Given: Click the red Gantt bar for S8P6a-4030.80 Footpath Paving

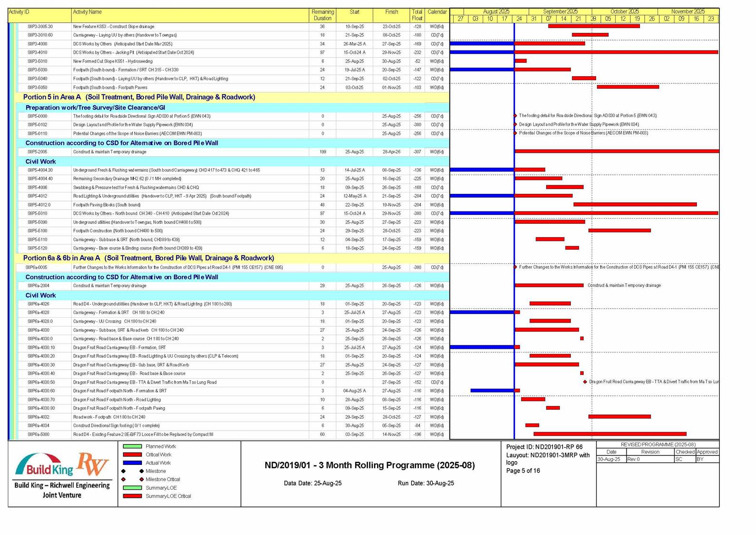Looking at the screenshot, I should pyautogui.click(x=553, y=408).
